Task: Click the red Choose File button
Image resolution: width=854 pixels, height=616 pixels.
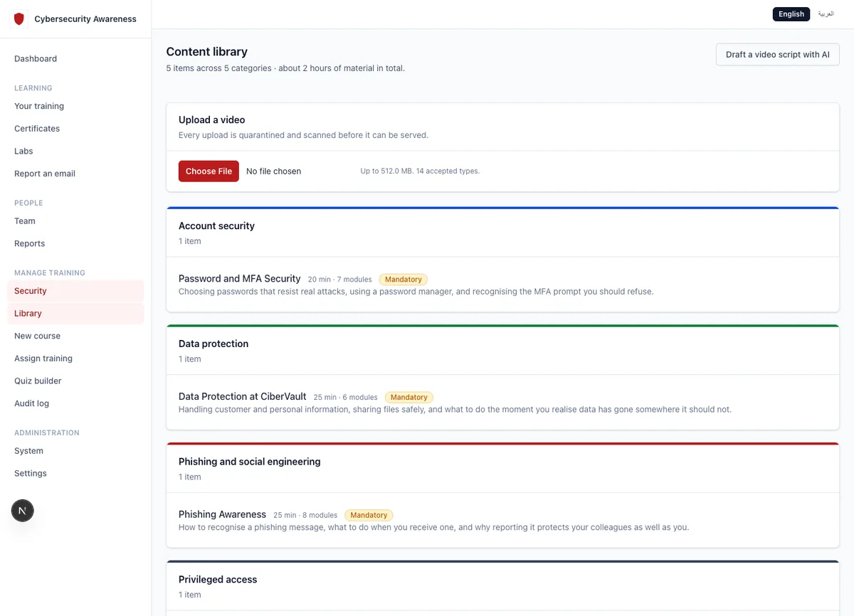Action: [209, 171]
